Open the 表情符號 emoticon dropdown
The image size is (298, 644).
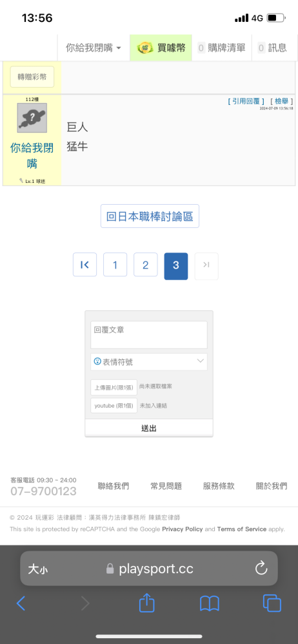[x=149, y=362]
